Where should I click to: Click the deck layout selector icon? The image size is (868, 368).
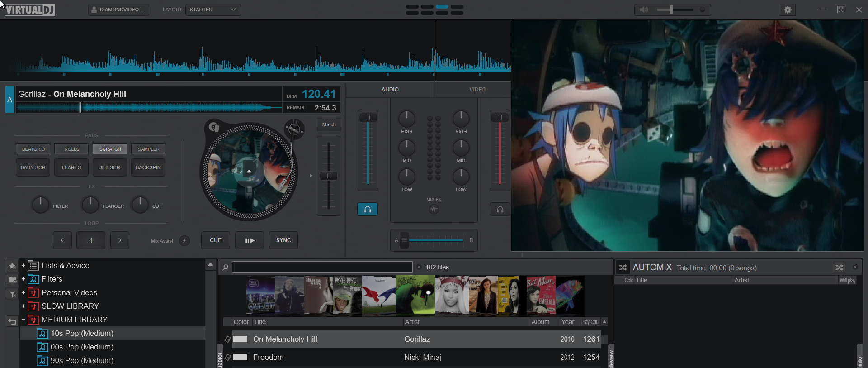click(x=434, y=10)
